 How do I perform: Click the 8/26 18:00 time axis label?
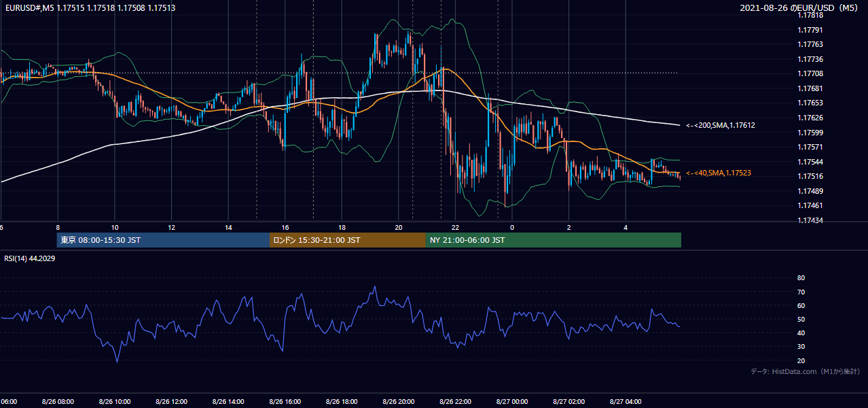[342, 402]
